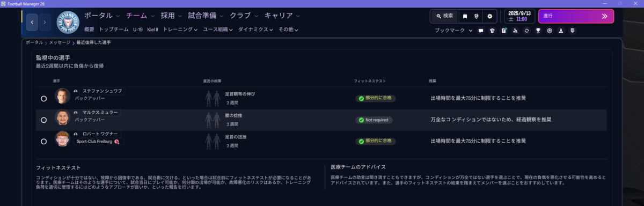
Task: Open the bookmark icon next to search
Action: (465, 16)
